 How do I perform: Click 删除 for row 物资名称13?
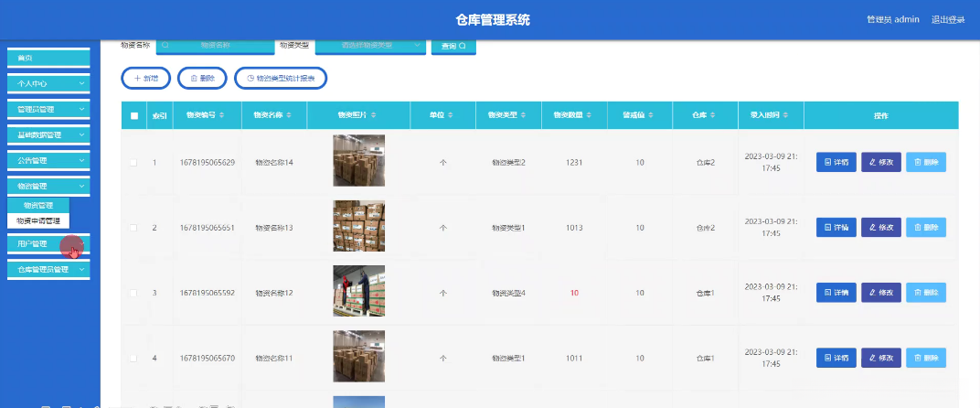[926, 227]
